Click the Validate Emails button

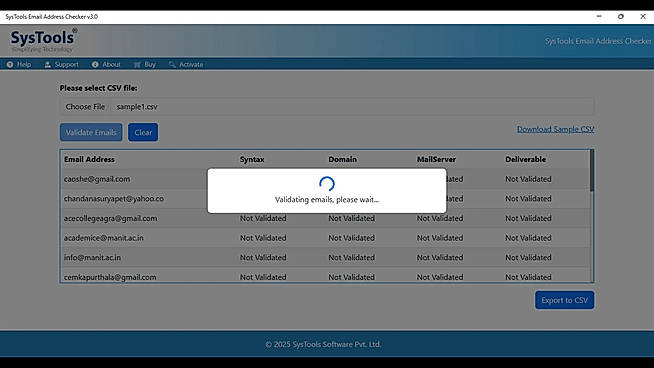91,132
